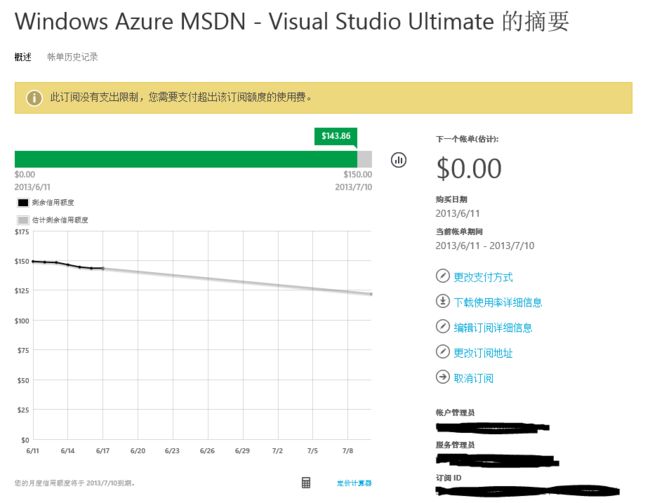Click the 6/17 x-axis label
The height and width of the screenshot is (503, 650).
[102, 451]
